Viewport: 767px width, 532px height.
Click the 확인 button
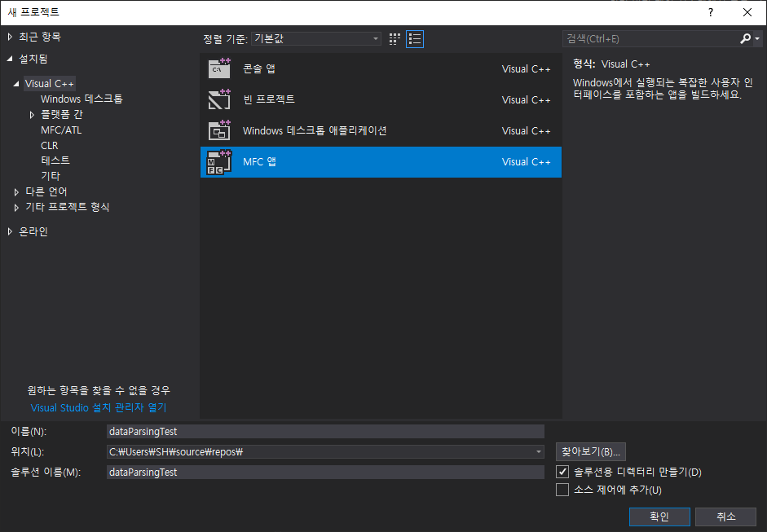pos(659,517)
